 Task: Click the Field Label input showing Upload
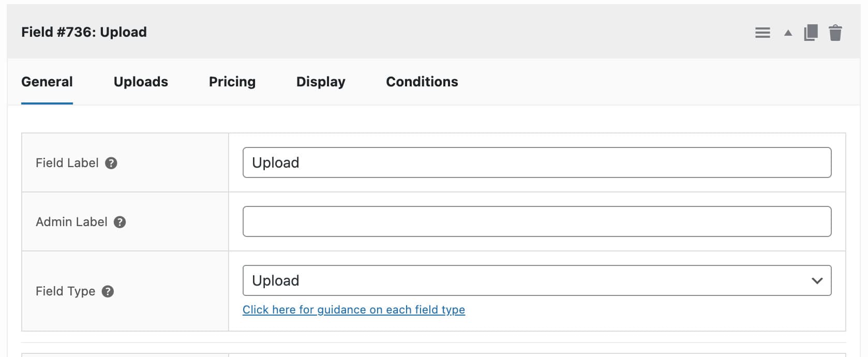[x=537, y=162]
